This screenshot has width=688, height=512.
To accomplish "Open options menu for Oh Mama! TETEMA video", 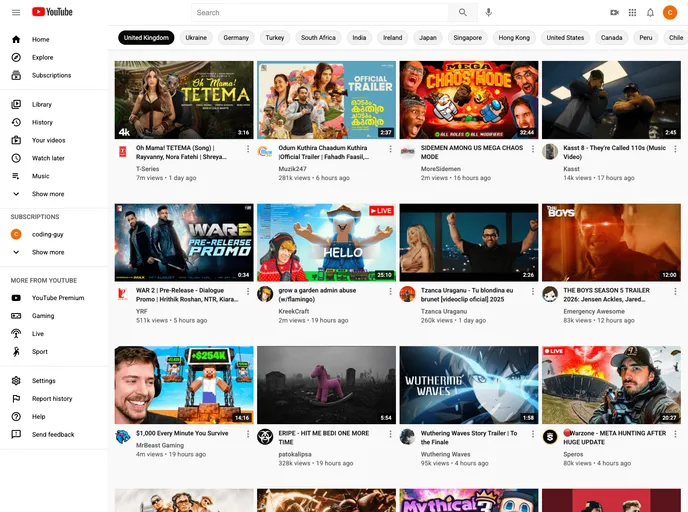I will (248, 149).
